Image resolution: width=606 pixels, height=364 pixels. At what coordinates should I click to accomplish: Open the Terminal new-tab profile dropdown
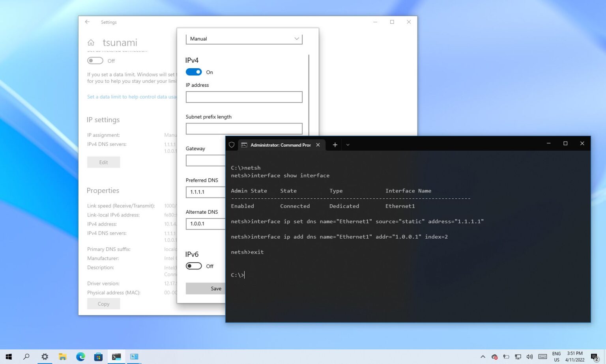[348, 145]
